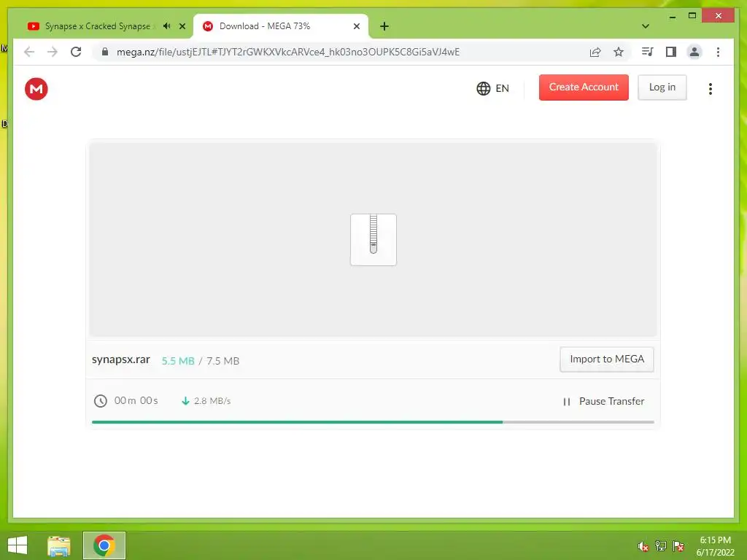The height and width of the screenshot is (560, 747).
Task: Open the media controls icon
Action: [648, 52]
